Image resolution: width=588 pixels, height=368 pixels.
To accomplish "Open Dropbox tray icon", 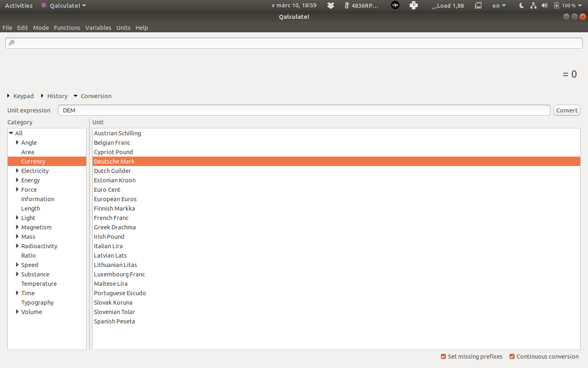I will [331, 5].
